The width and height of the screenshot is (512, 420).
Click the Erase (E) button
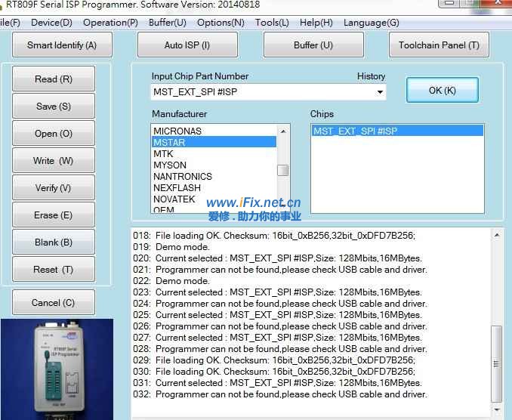[x=54, y=215]
